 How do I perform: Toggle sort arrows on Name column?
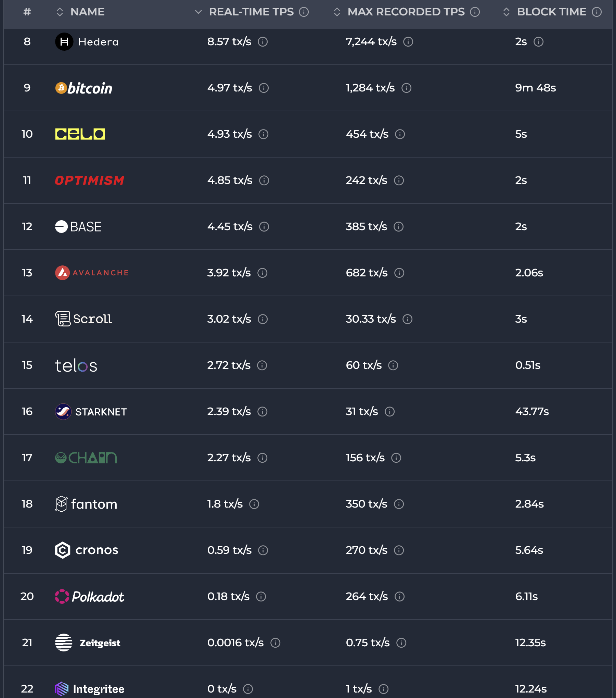60,12
